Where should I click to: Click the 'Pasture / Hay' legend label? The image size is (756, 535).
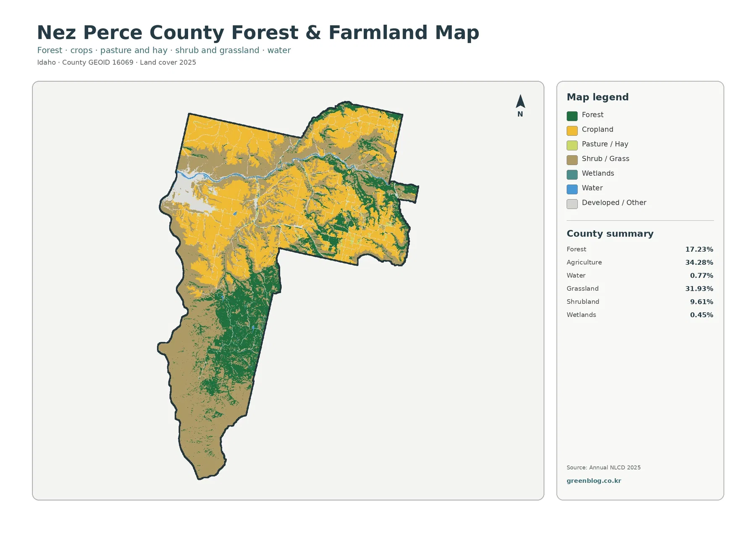pos(605,144)
